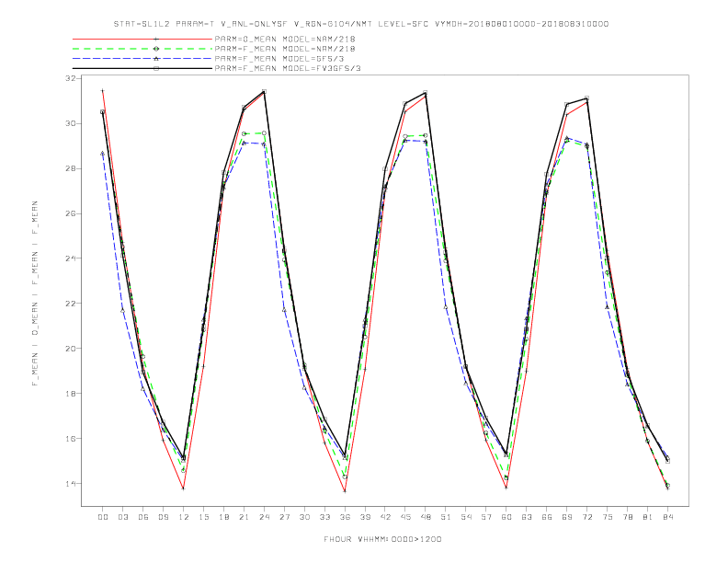
Task: Click x-axis forecast hour label 63
Action: point(527,517)
